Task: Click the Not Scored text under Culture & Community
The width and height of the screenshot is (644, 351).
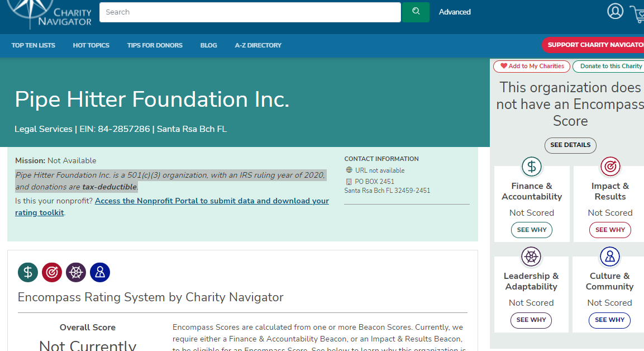Action: click(x=609, y=303)
